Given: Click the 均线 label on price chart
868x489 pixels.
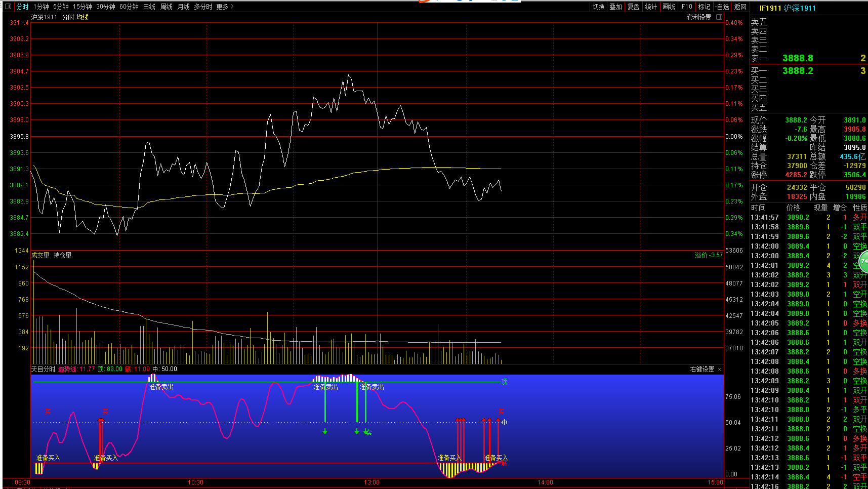Looking at the screenshot, I should [82, 17].
